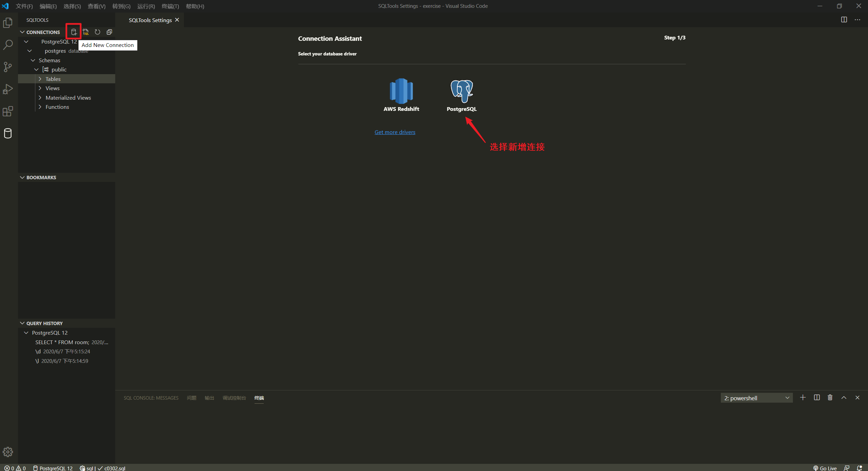Viewport: 868px width, 471px height.
Task: Click Get more drivers link
Action: 395,132
